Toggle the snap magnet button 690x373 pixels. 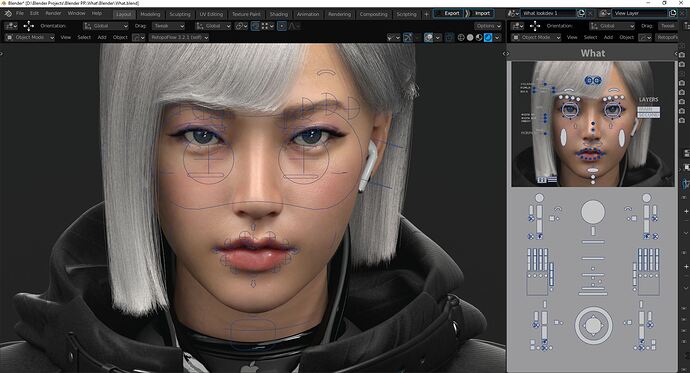click(255, 26)
